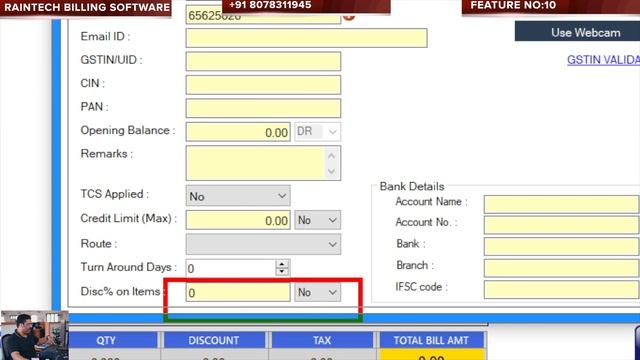Click the TAX column header

pyautogui.click(x=322, y=340)
